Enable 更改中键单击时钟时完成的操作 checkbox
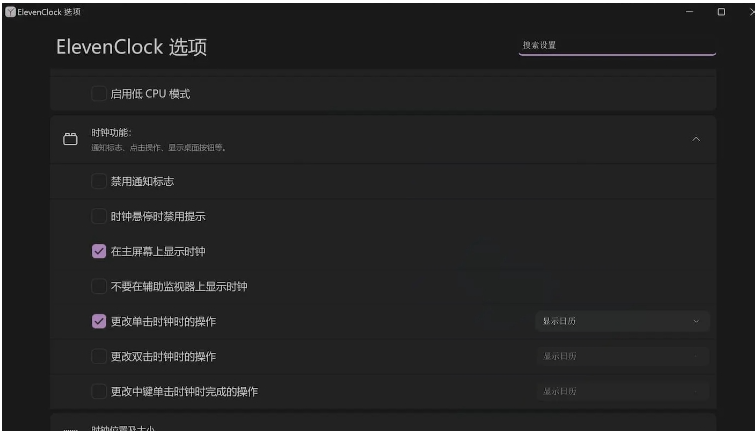755x431 pixels. [x=98, y=392]
